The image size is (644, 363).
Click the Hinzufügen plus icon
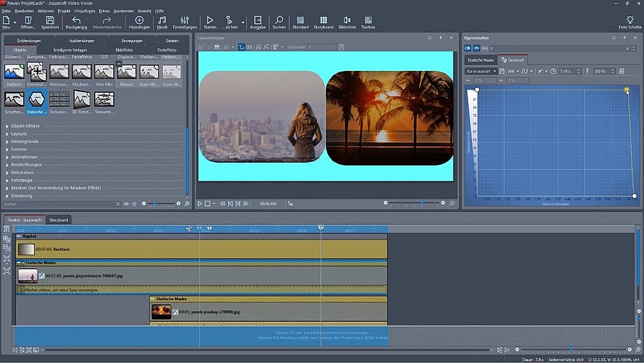tap(139, 21)
